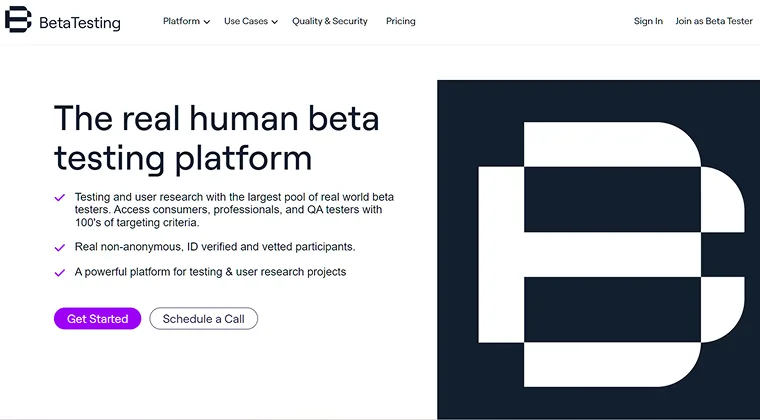Click text "Real non-anonymous, ID verified and vetted participants."
The height and width of the screenshot is (420, 760).
pos(215,247)
